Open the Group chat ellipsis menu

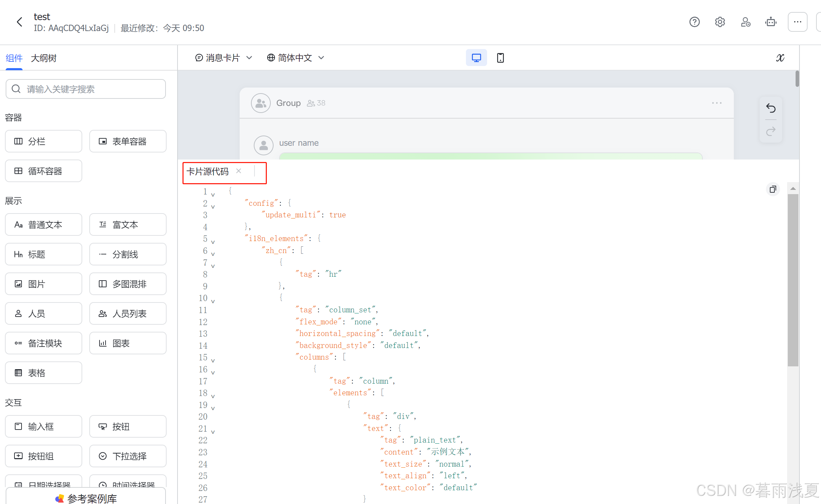click(x=717, y=103)
